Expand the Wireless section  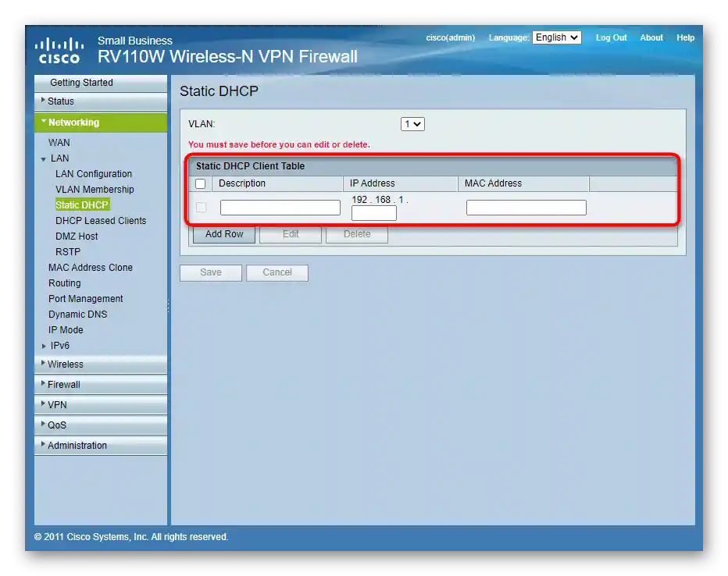coord(101,364)
